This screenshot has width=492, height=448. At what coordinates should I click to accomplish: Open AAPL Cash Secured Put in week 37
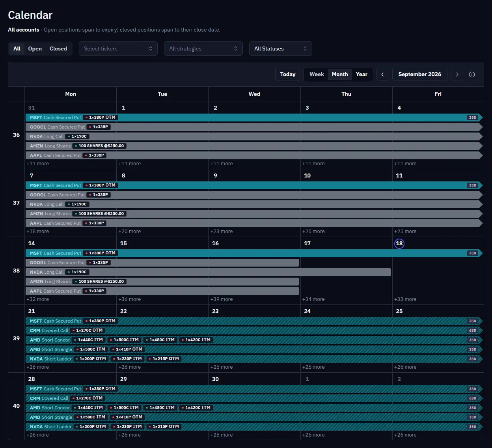(254, 223)
